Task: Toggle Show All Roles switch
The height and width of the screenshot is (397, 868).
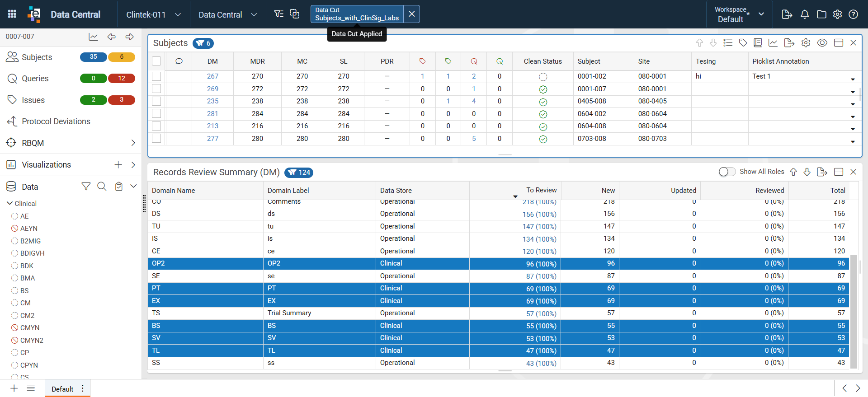Action: pos(727,172)
